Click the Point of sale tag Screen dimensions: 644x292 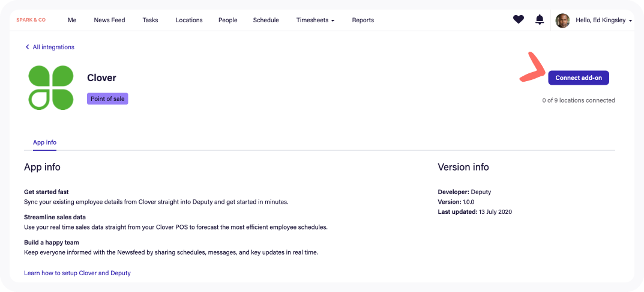(107, 99)
